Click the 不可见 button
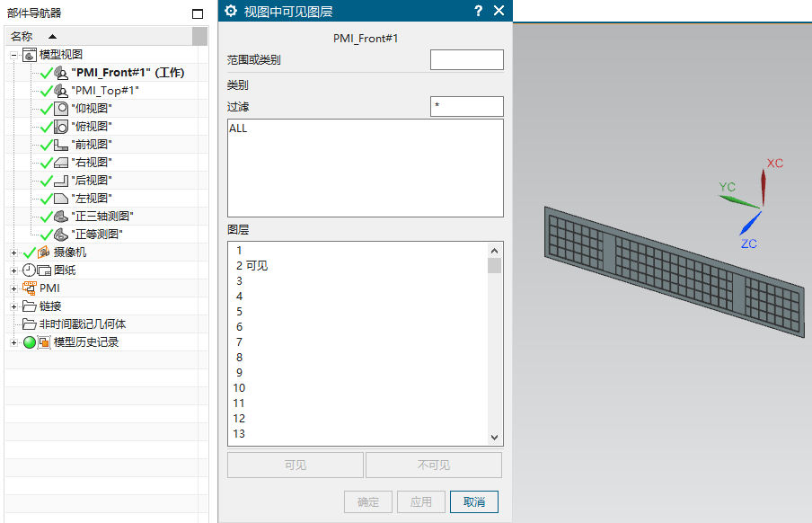The image size is (812, 523). click(x=434, y=465)
